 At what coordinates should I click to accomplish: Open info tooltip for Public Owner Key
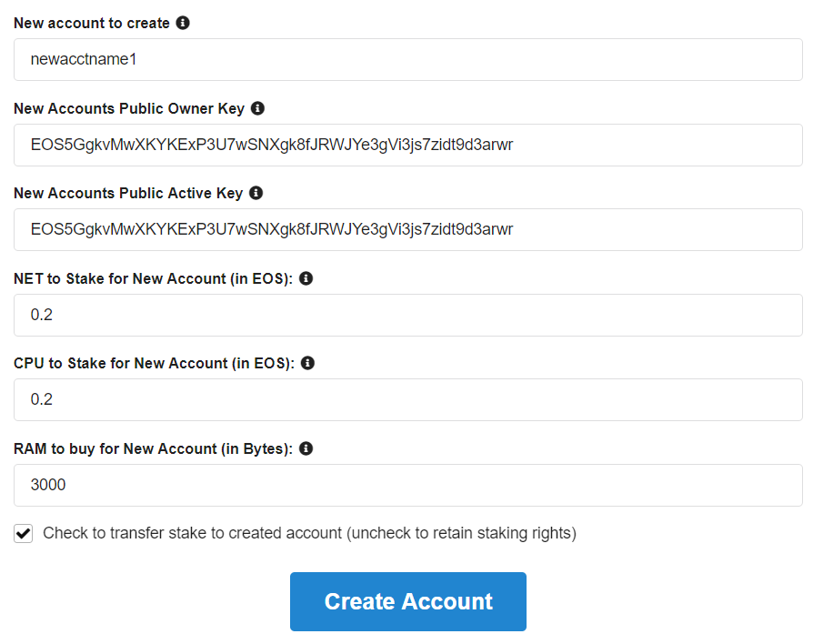point(257,108)
